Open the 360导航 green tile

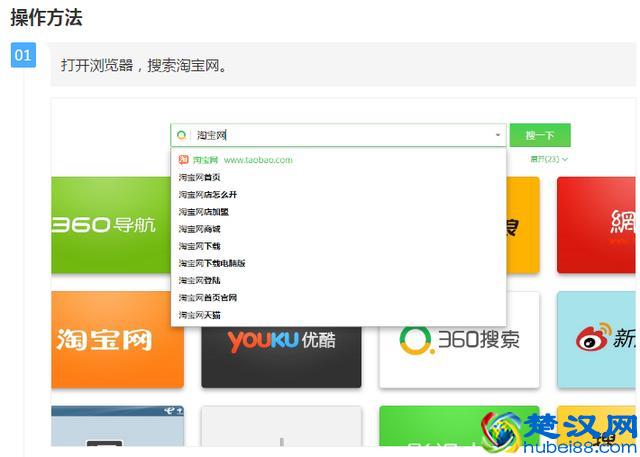(111, 225)
